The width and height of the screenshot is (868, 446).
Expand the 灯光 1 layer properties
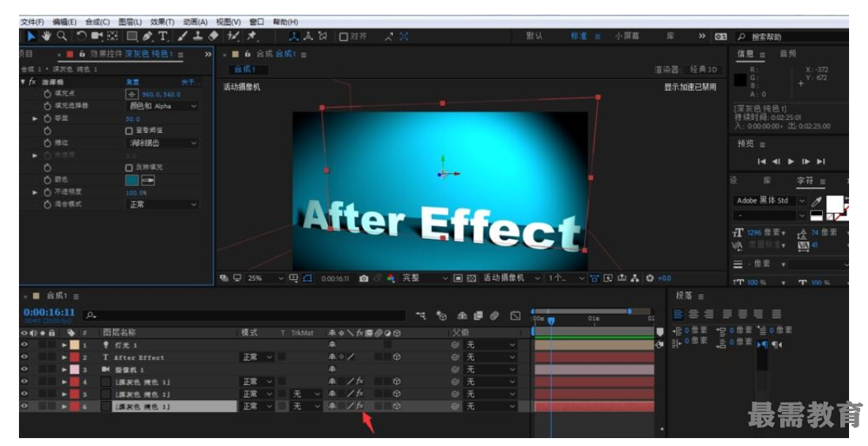click(64, 345)
